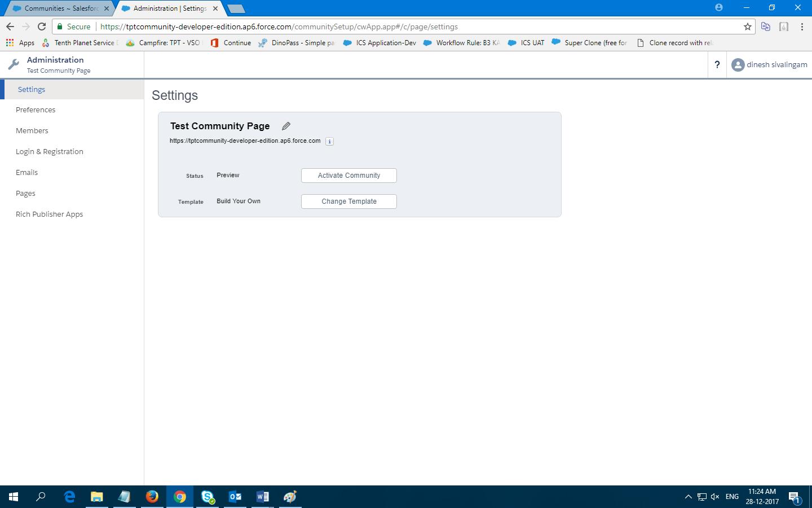
Task: Click the browser address bar URL
Action: pos(279,27)
